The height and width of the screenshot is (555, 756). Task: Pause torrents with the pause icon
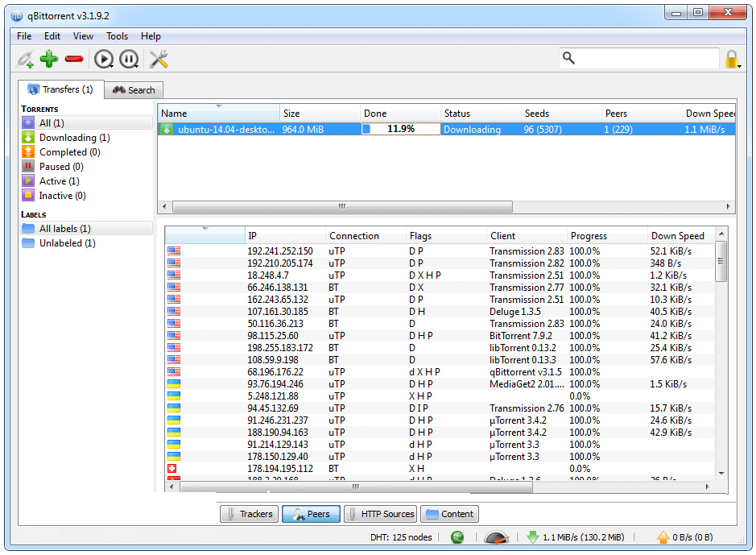[129, 60]
